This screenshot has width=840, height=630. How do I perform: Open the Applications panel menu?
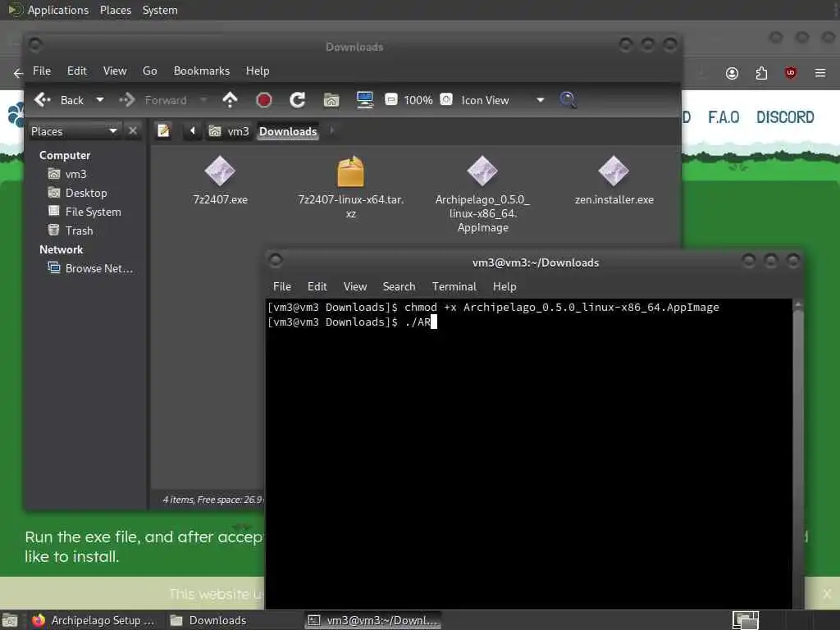58,10
